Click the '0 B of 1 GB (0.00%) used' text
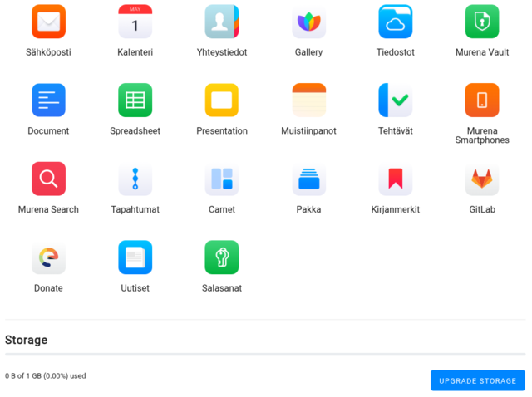The width and height of the screenshot is (532, 397). pos(46,376)
